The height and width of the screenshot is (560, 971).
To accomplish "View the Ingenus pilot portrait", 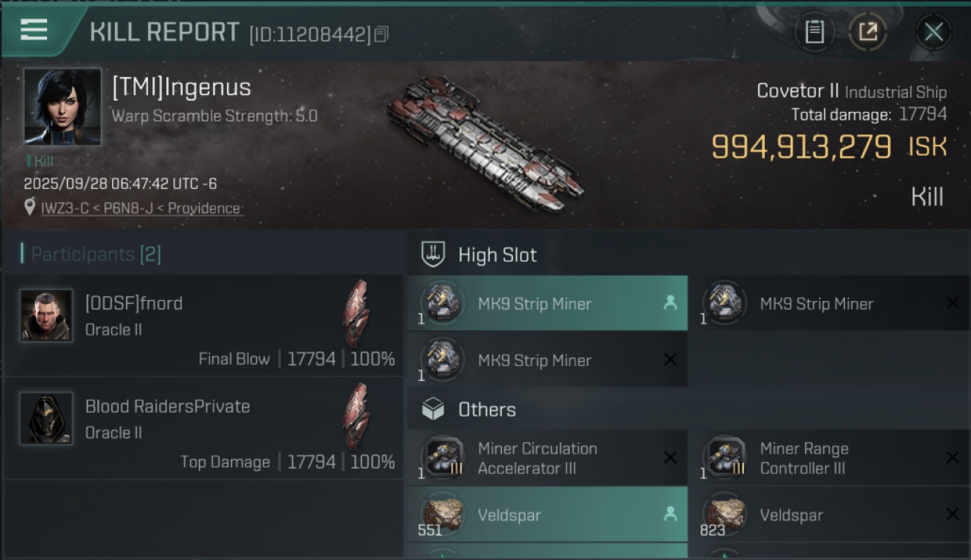I will pyautogui.click(x=62, y=106).
